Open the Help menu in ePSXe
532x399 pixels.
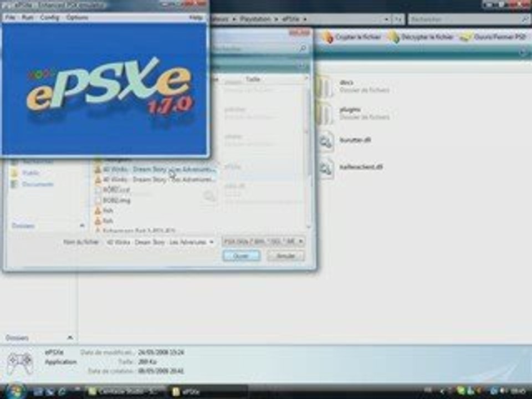point(196,17)
